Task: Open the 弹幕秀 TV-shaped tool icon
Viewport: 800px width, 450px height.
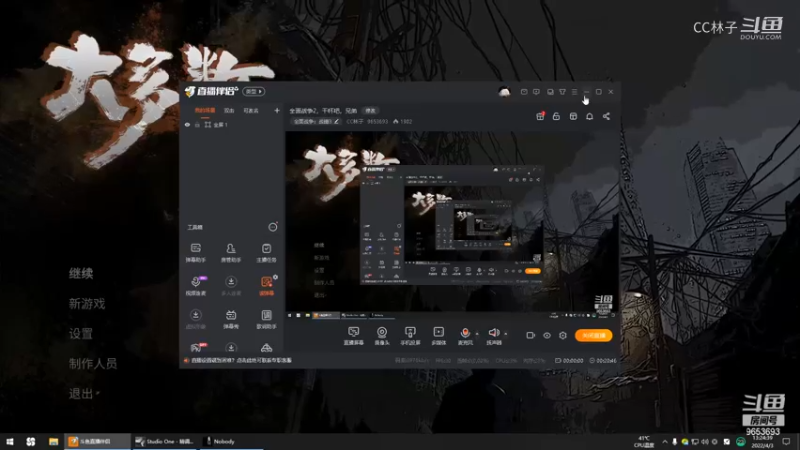Action: [231, 319]
